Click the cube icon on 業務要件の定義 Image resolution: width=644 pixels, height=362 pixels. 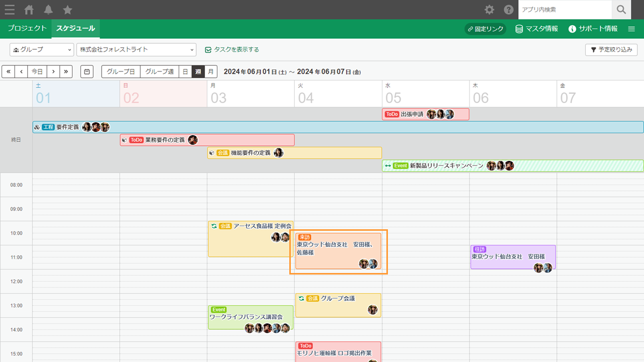[x=124, y=140]
